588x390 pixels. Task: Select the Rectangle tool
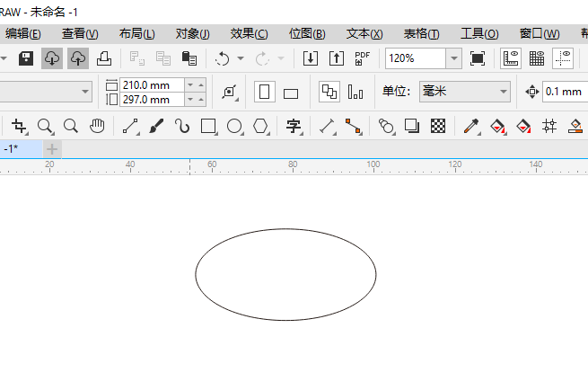209,126
